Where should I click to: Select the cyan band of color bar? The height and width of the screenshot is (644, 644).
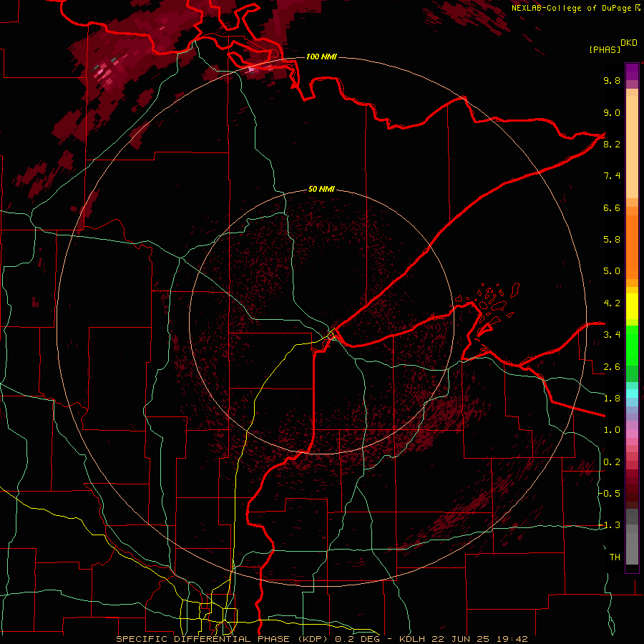(x=632, y=394)
